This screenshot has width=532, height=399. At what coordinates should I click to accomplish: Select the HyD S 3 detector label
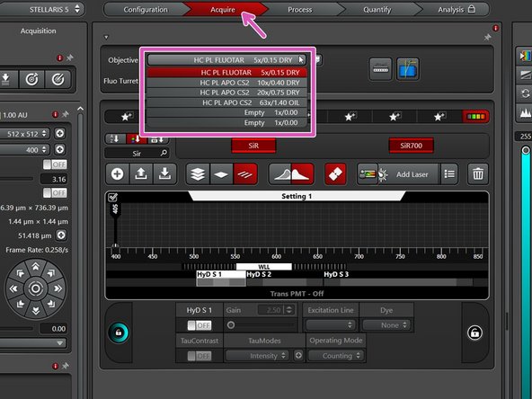pos(336,274)
